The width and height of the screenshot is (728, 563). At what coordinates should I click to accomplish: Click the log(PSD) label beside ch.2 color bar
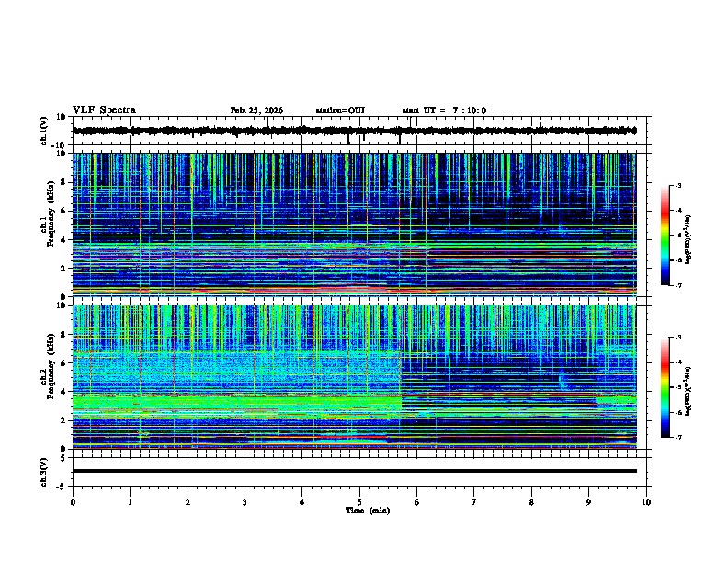(x=688, y=391)
